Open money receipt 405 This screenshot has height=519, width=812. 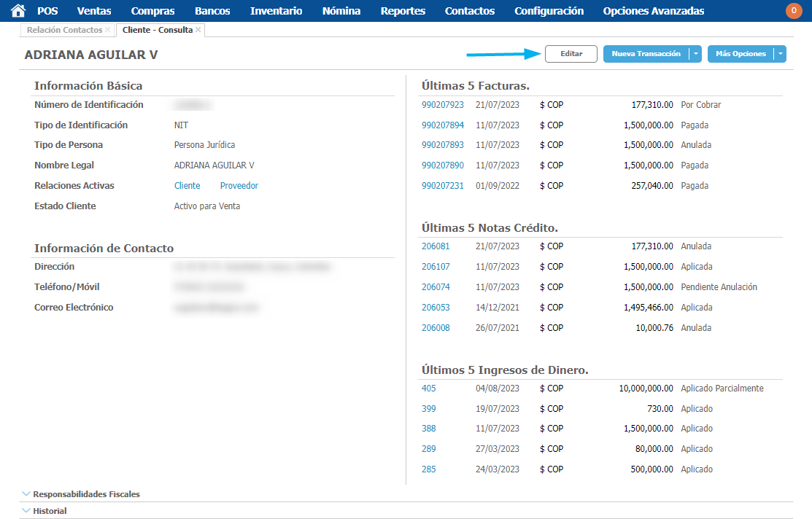point(428,389)
